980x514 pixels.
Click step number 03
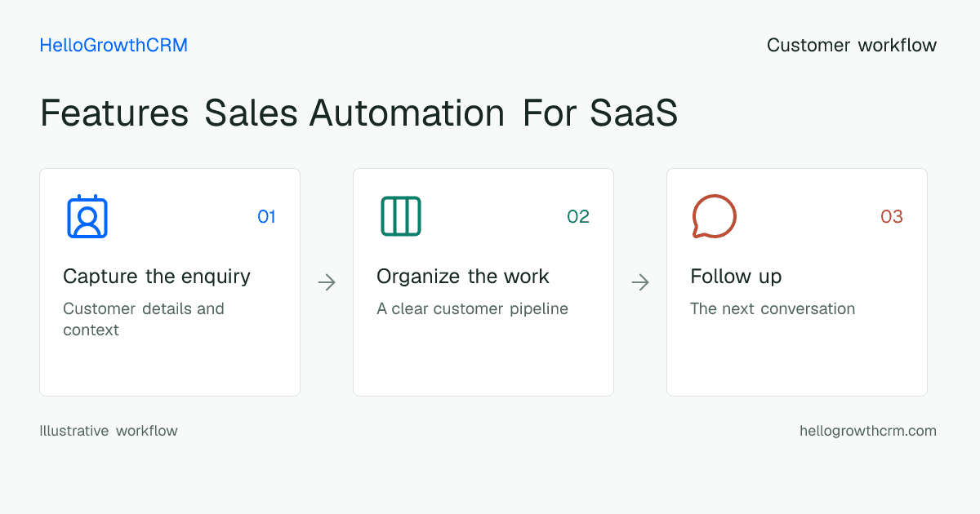[x=892, y=216]
